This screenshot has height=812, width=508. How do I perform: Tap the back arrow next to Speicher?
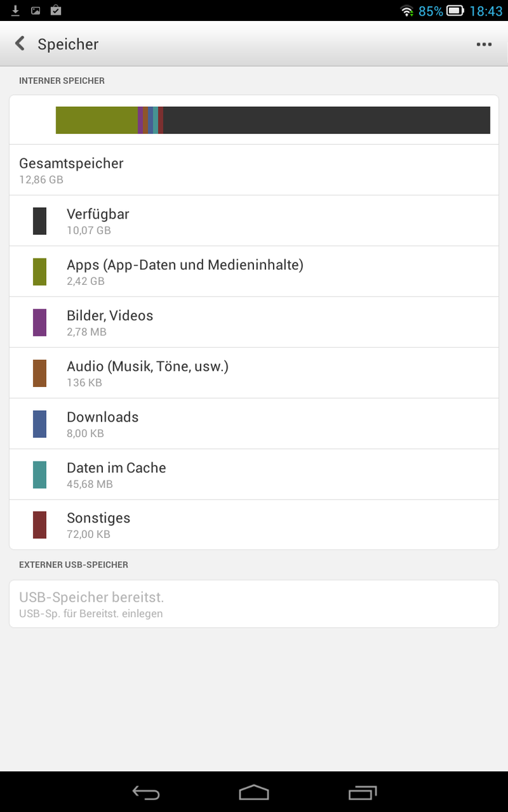click(x=20, y=44)
